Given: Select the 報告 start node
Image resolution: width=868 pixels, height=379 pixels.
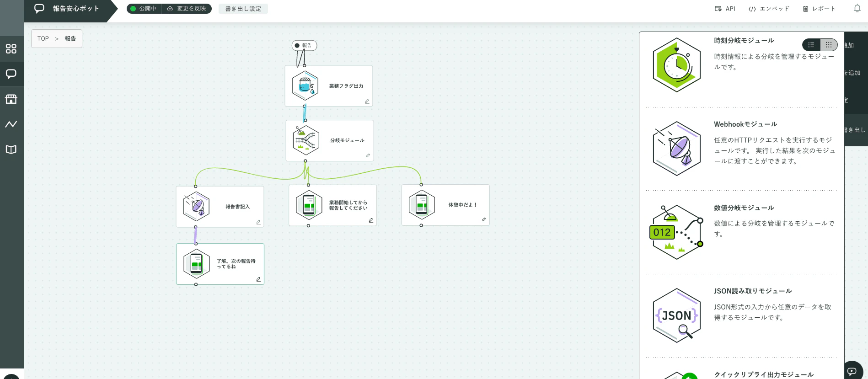Looking at the screenshot, I should pos(305,45).
